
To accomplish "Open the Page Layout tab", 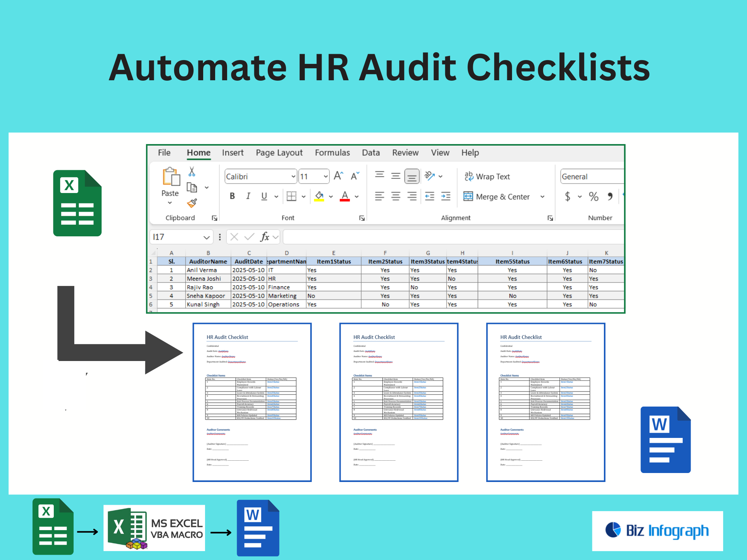I will click(279, 153).
